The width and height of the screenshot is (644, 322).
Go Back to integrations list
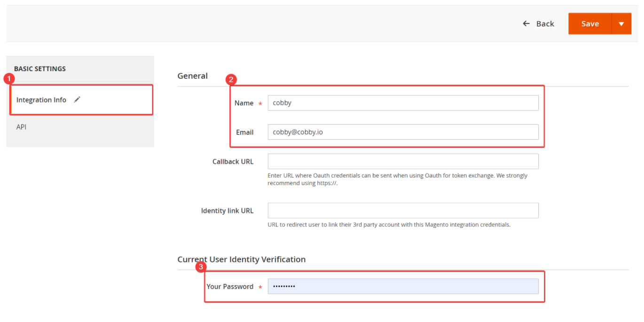(x=539, y=24)
